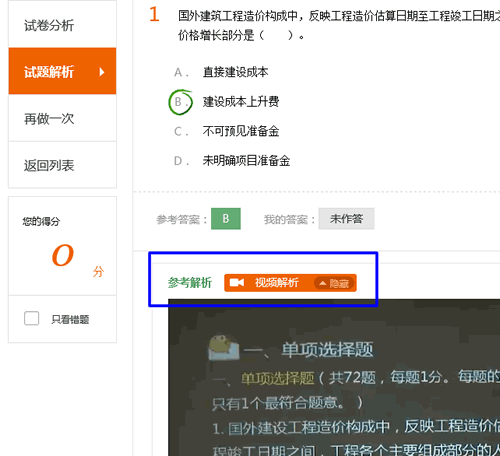The image size is (500, 456).
Task: Click the up-triangle icon in 隐藏 toggle
Action: [322, 283]
